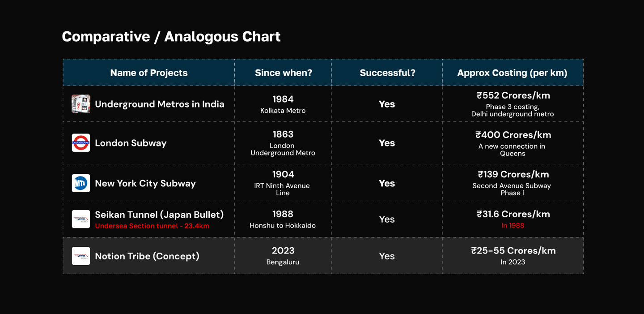Click the Notion Tribe row icon
This screenshot has height=314, width=644.
pyautogui.click(x=81, y=256)
